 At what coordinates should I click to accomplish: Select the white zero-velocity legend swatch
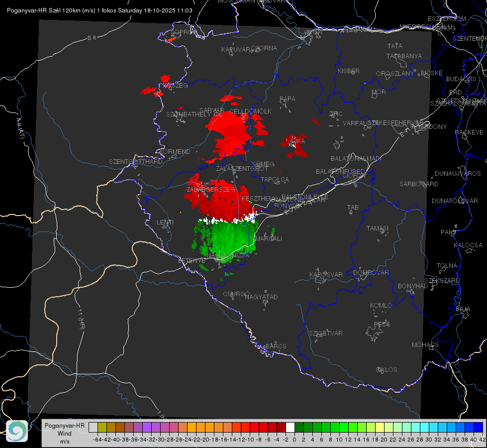[290, 428]
